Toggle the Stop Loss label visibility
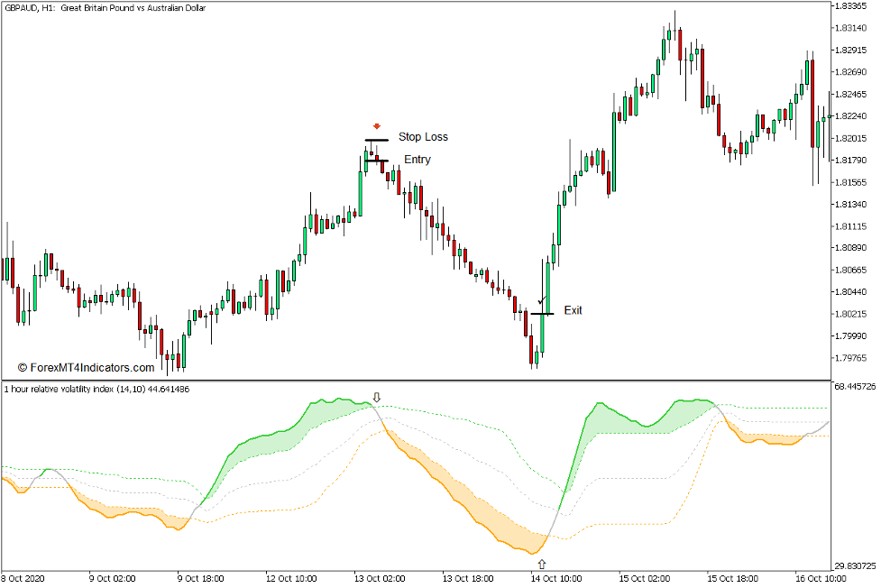881x588 pixels. [x=424, y=137]
